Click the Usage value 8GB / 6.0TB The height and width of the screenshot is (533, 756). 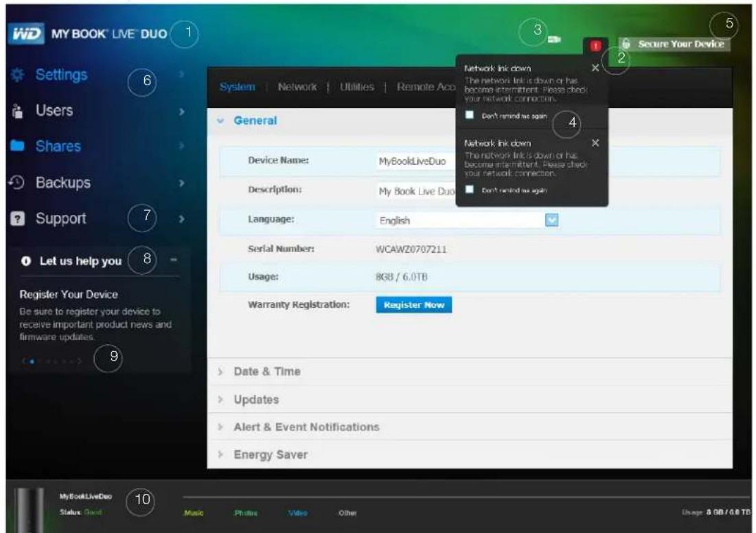(x=401, y=277)
